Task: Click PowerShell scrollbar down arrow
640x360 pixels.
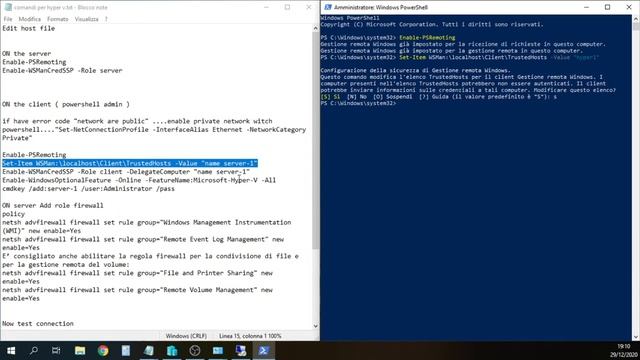Action: coord(636,337)
